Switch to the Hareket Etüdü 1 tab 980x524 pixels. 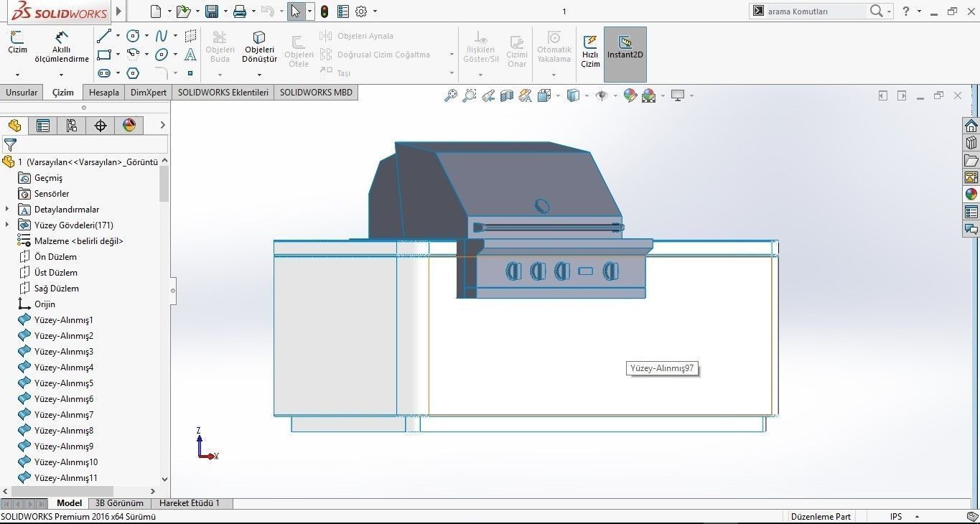[x=190, y=503]
